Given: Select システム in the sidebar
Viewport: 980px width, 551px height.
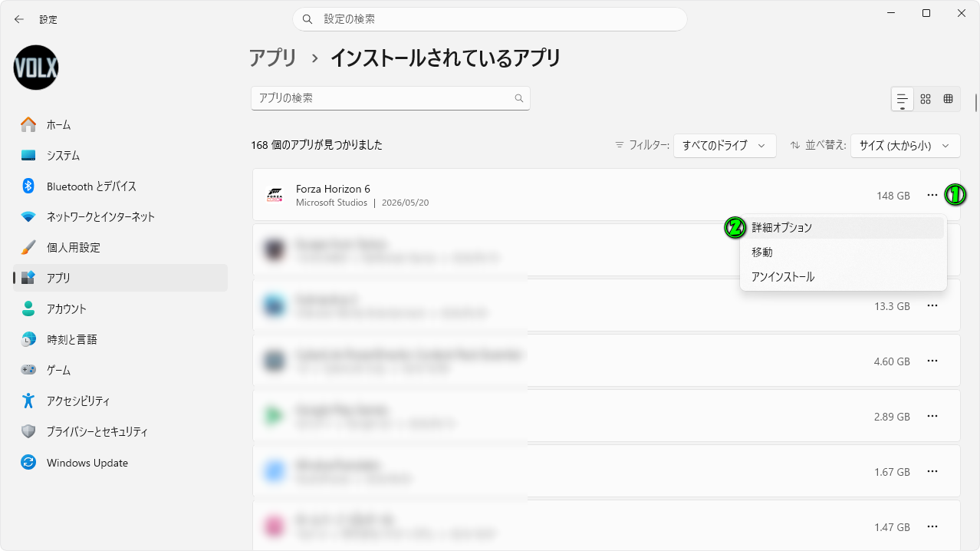Looking at the screenshot, I should (120, 155).
